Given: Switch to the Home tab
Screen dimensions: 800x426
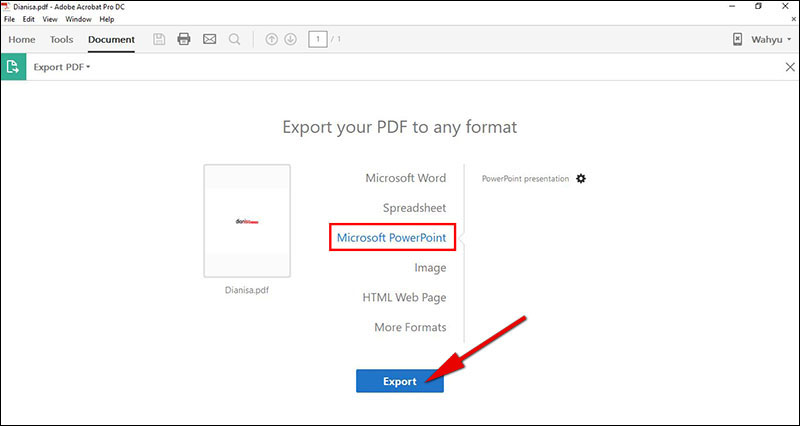Looking at the screenshot, I should pyautogui.click(x=22, y=39).
